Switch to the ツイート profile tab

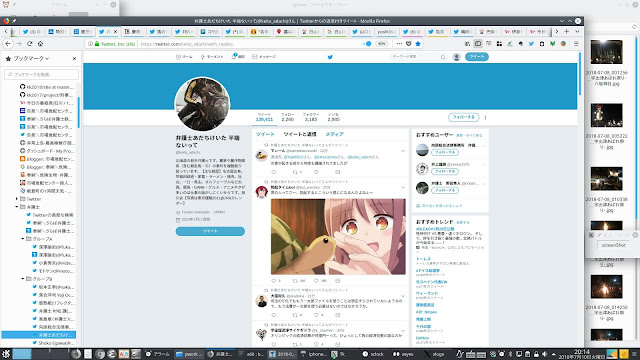pyautogui.click(x=265, y=134)
